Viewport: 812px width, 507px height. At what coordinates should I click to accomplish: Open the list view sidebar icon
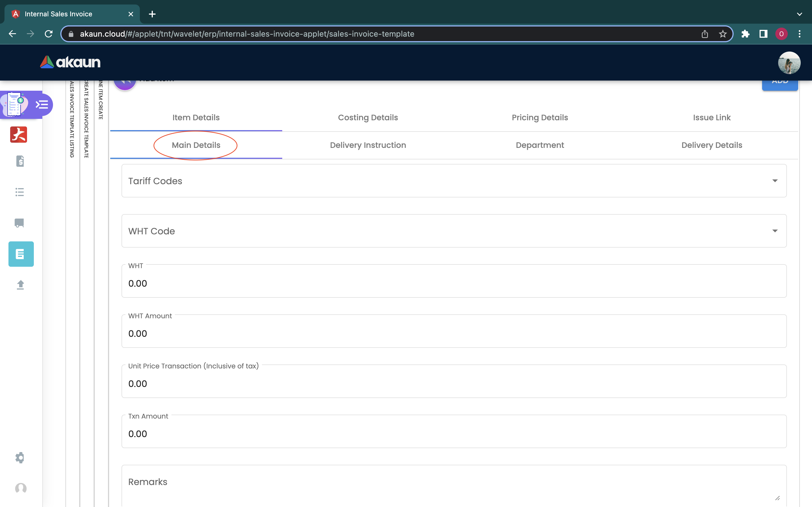click(20, 192)
